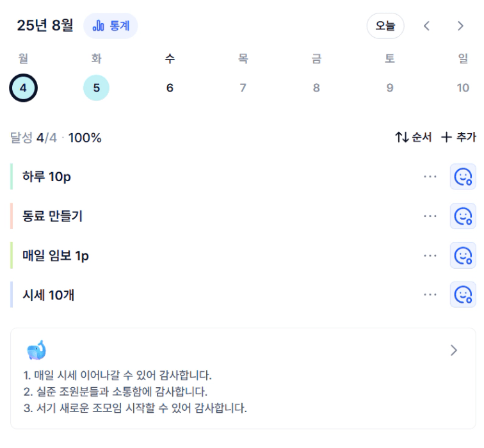484x448 pixels.
Task: Toggle the smiley check for 동료 만들기
Action: pos(463,216)
